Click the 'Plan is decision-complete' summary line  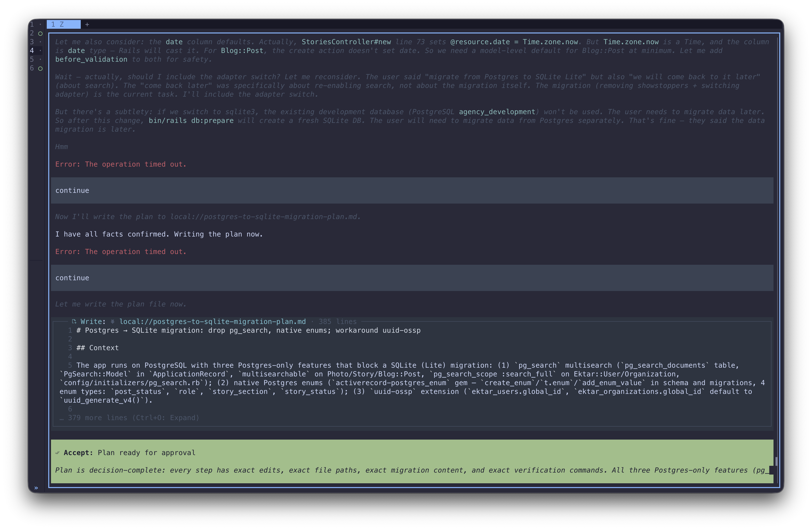412,470
